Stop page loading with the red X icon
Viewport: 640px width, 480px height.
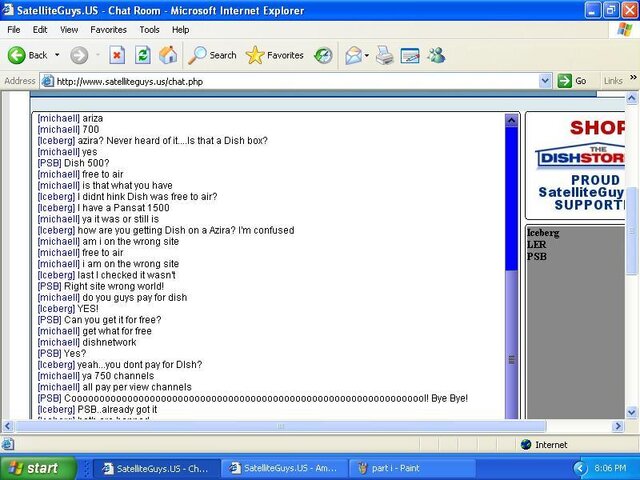117,55
